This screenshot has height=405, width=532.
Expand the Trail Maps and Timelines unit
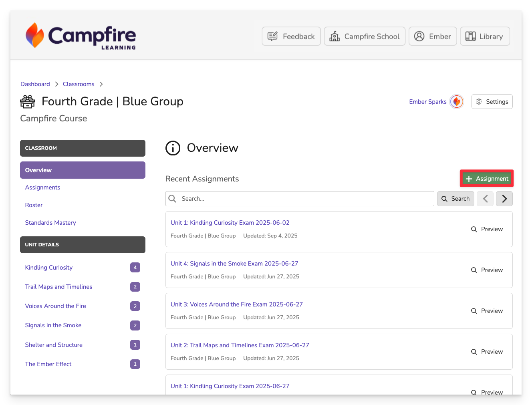pos(58,287)
